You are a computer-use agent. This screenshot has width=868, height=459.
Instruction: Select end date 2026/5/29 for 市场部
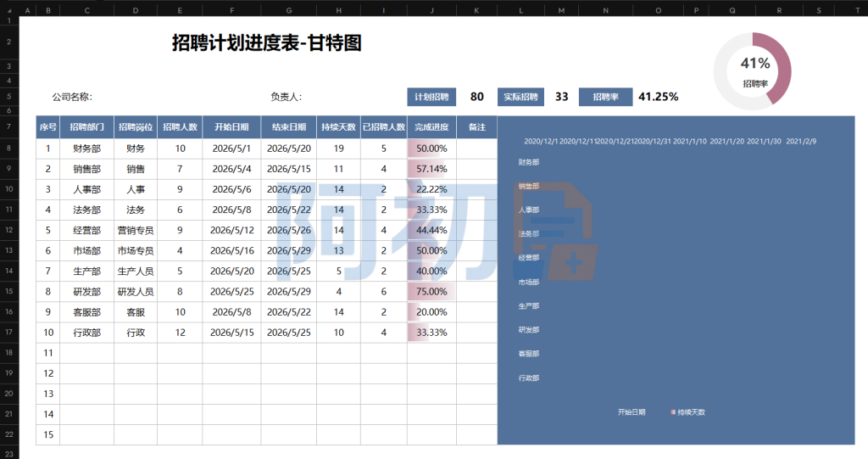(x=289, y=250)
